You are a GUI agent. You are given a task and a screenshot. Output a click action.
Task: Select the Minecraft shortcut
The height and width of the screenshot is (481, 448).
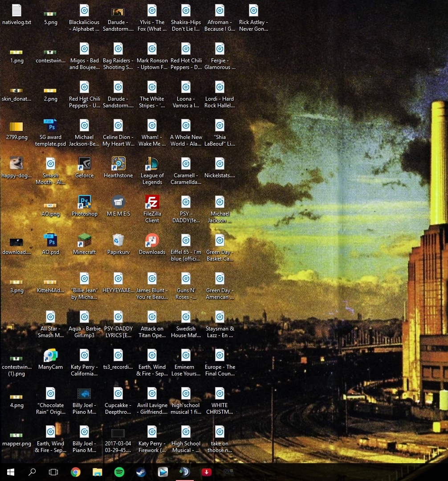pos(84,244)
